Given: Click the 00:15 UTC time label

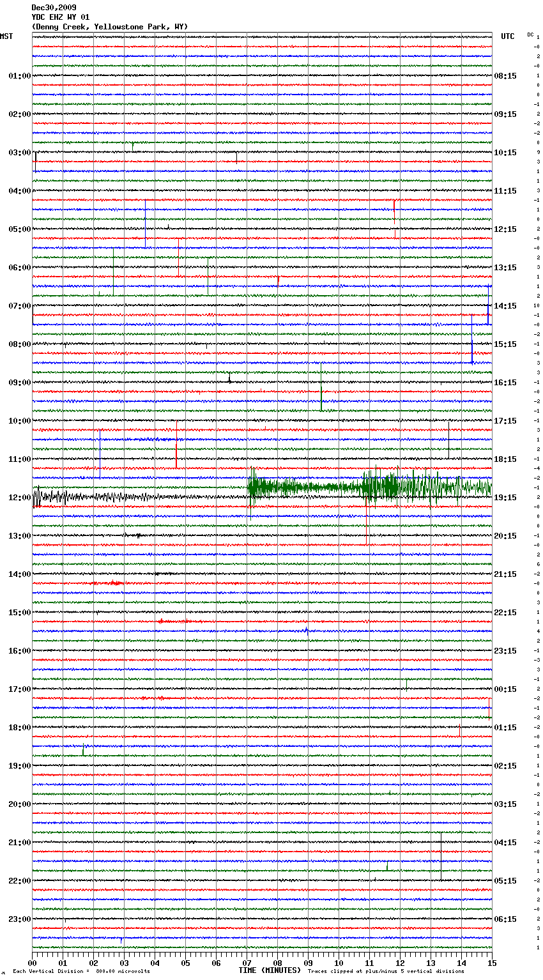Looking at the screenshot, I should click(x=505, y=689).
